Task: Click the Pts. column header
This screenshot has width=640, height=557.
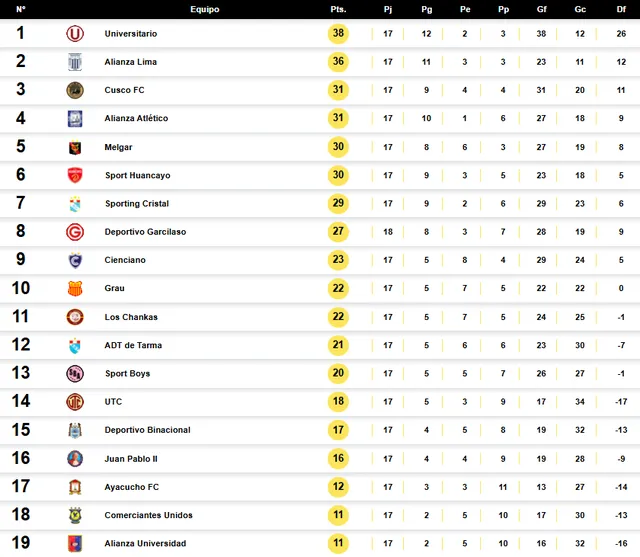Action: pyautogui.click(x=338, y=9)
